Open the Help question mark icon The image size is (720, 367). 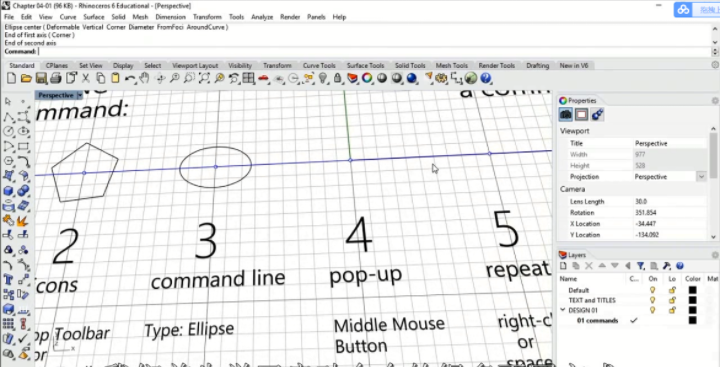click(x=486, y=78)
